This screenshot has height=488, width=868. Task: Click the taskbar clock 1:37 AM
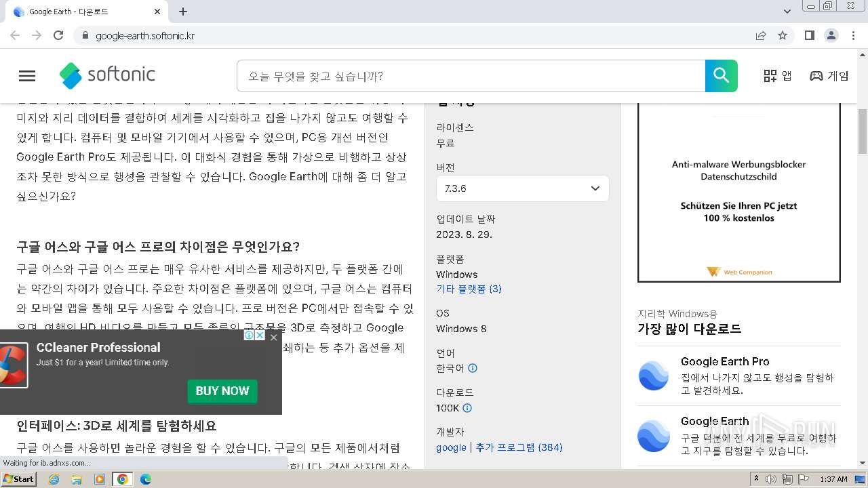833,479
